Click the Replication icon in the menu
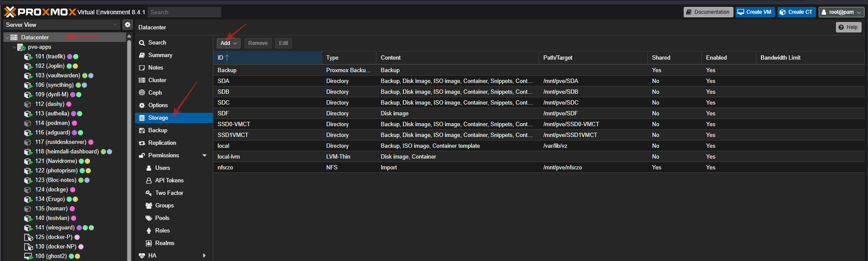The image size is (868, 261). [142, 143]
